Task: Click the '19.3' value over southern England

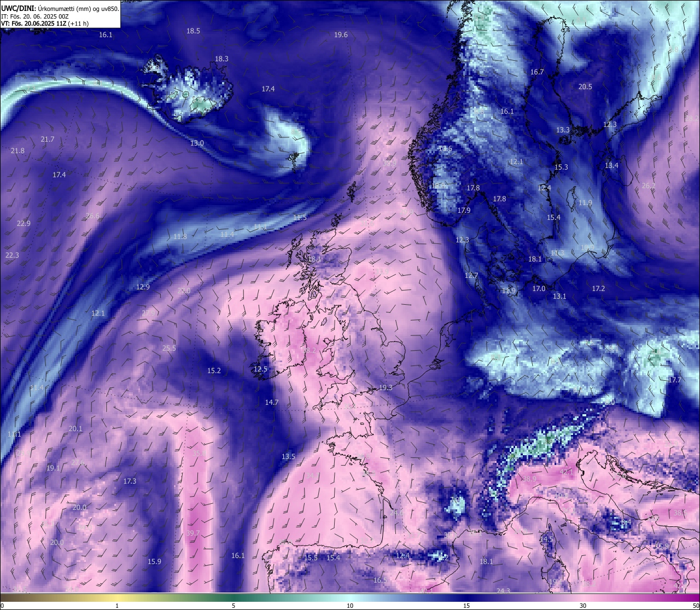Action: 386,387
